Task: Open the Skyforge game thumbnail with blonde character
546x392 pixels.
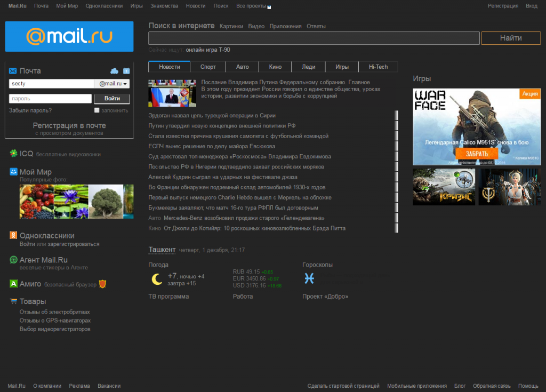Action: click(509, 187)
